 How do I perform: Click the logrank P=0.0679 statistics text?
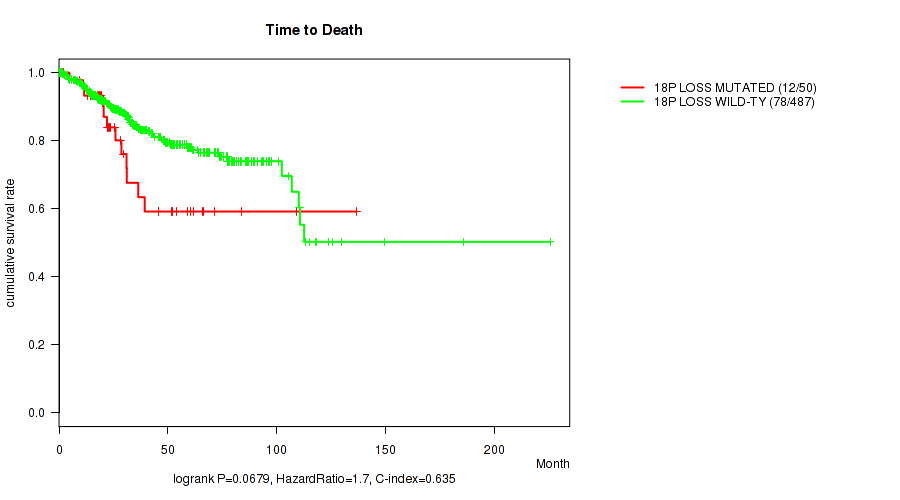pos(314,480)
